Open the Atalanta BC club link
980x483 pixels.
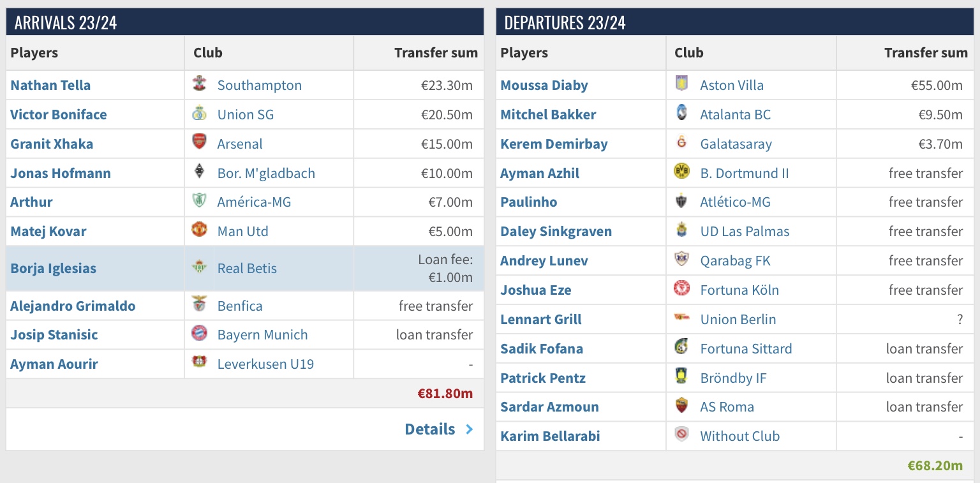[x=735, y=114]
